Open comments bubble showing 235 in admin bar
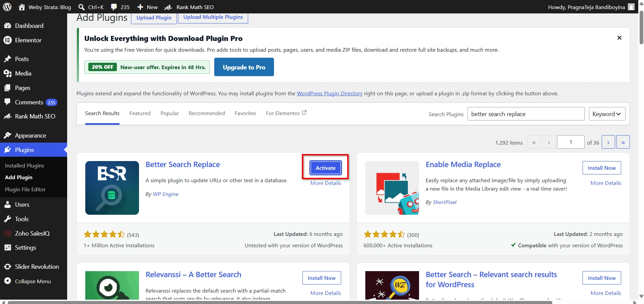 (120, 7)
